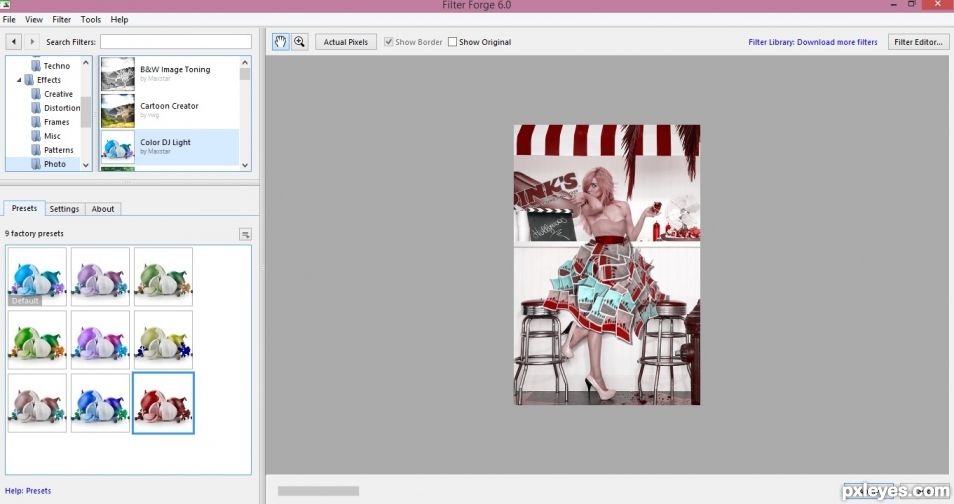Switch to the Settings tab
Screen dimensions: 954x504
tap(64, 209)
